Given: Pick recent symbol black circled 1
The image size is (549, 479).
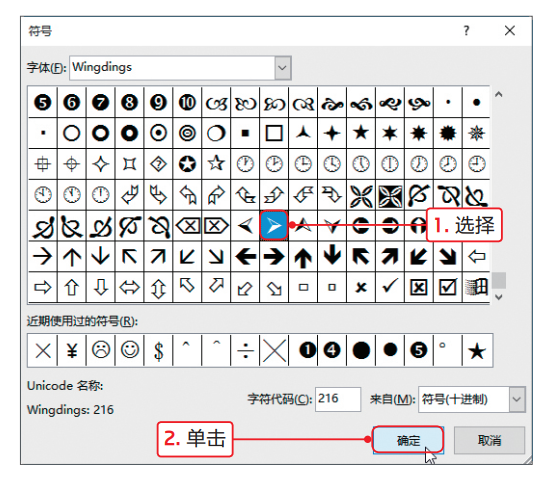Looking at the screenshot, I should [x=307, y=350].
